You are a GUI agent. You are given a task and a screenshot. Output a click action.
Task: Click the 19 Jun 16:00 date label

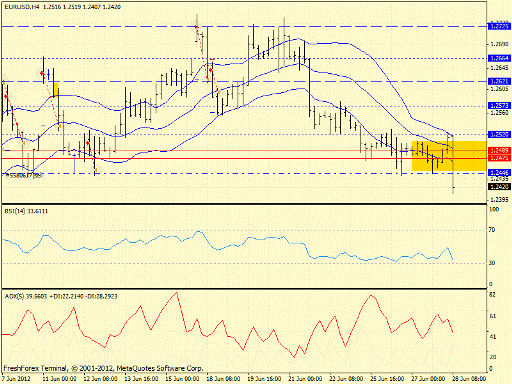point(264,379)
